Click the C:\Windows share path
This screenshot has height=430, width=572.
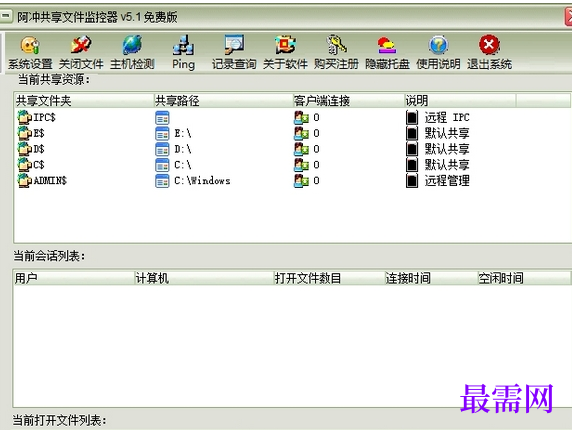point(193,181)
